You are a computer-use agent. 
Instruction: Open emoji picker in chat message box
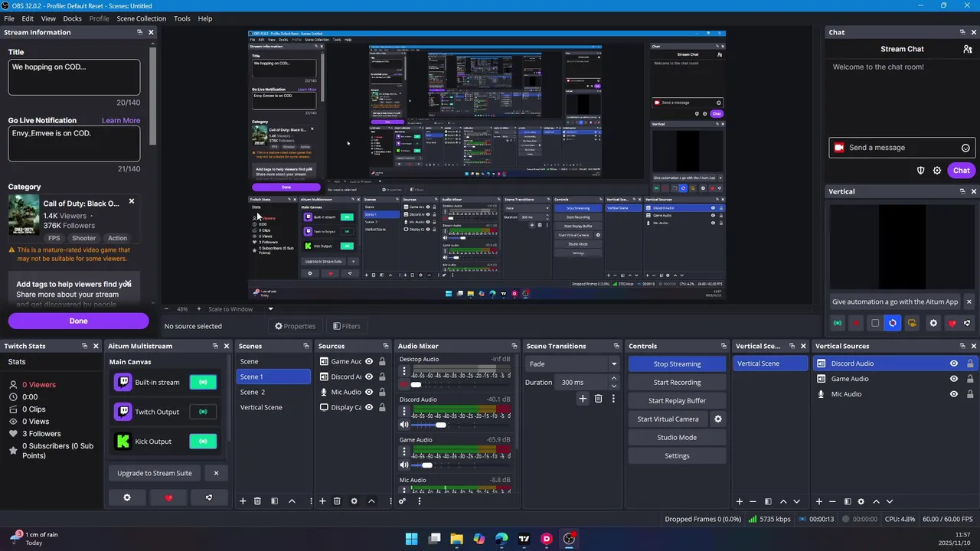click(x=965, y=148)
